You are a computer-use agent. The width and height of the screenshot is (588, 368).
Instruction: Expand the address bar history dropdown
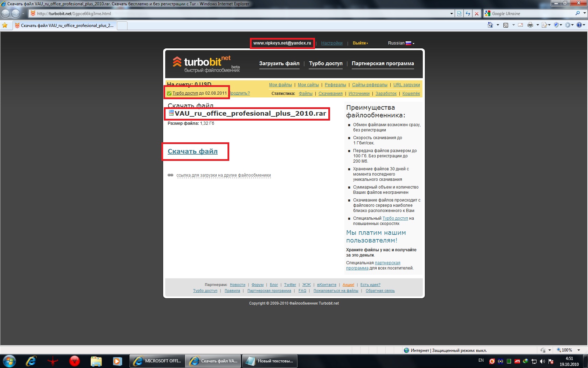click(451, 14)
